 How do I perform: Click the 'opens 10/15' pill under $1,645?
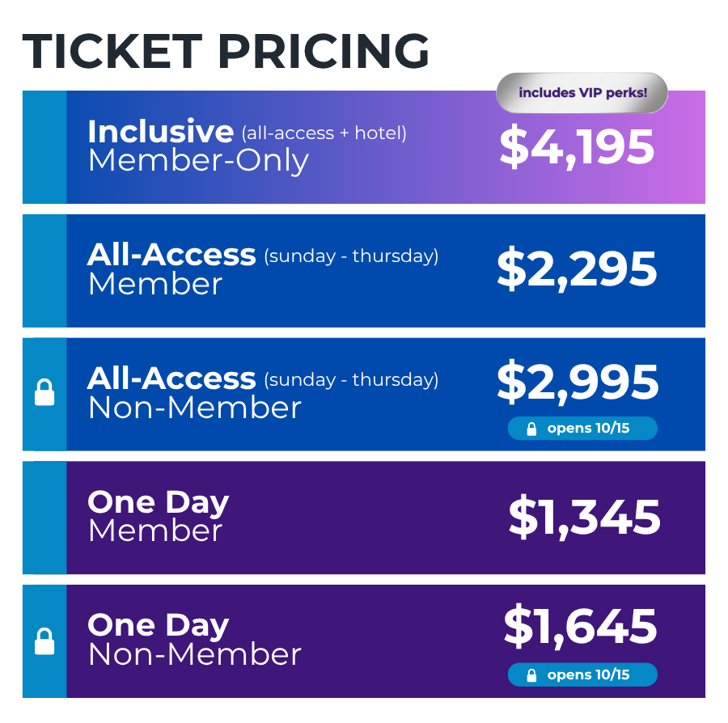click(582, 674)
